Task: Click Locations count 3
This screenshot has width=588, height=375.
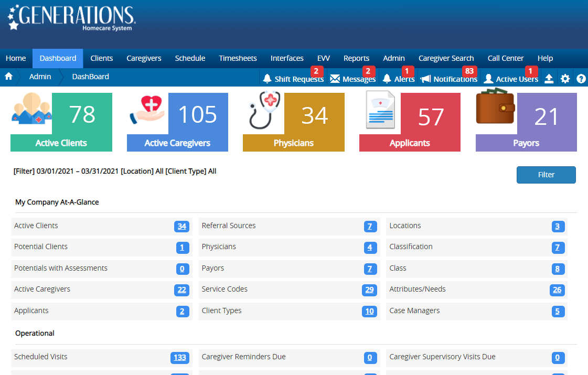Action: point(558,227)
